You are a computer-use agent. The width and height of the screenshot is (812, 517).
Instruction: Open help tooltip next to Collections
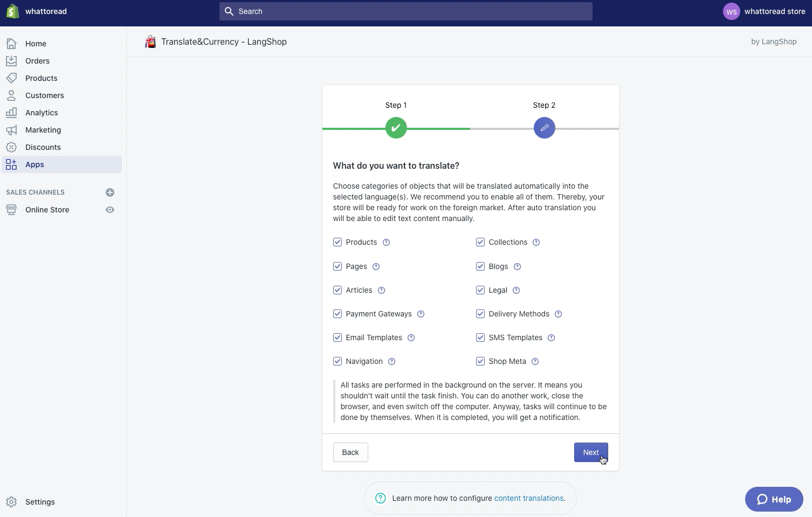click(x=536, y=243)
